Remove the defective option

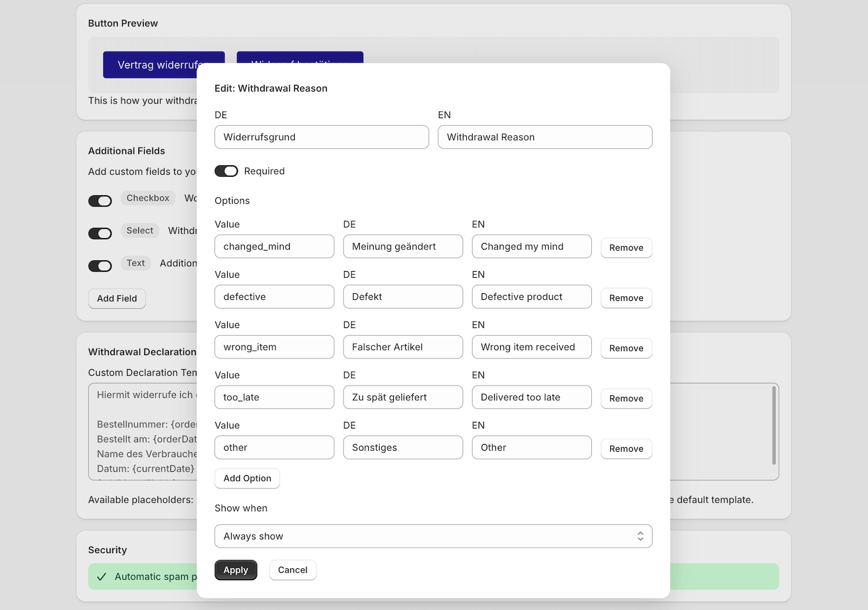point(626,298)
